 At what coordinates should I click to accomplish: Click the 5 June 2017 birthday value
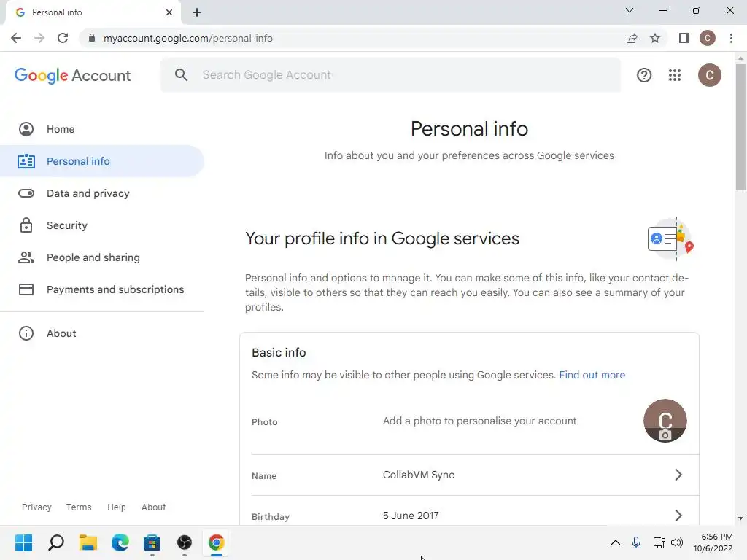click(411, 516)
